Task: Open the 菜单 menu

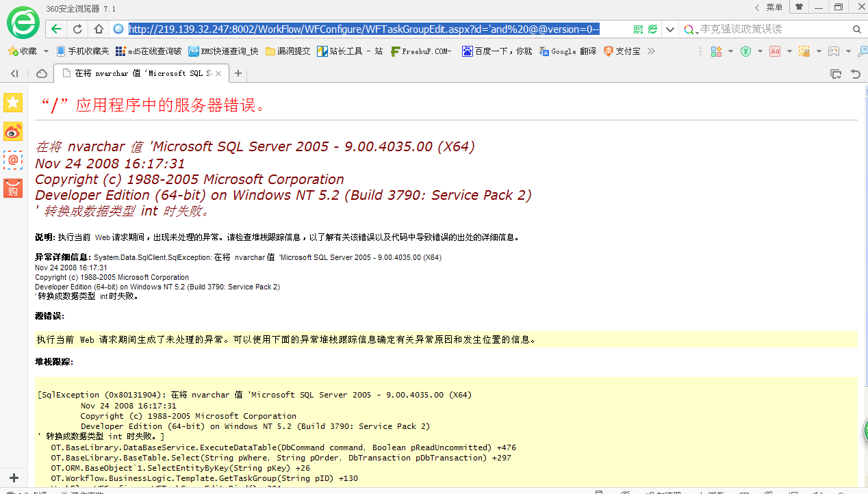Action: 774,7
